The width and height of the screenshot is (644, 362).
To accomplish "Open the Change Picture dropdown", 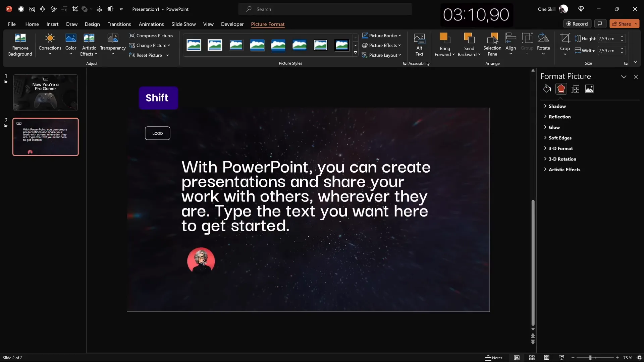I will pyautogui.click(x=150, y=45).
